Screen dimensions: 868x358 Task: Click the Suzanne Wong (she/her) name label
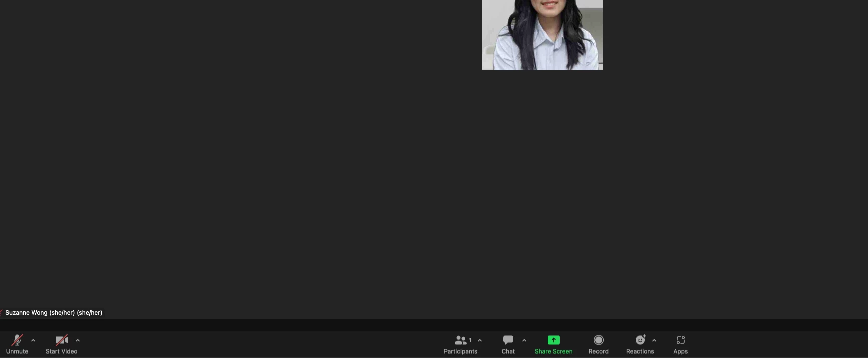54,313
